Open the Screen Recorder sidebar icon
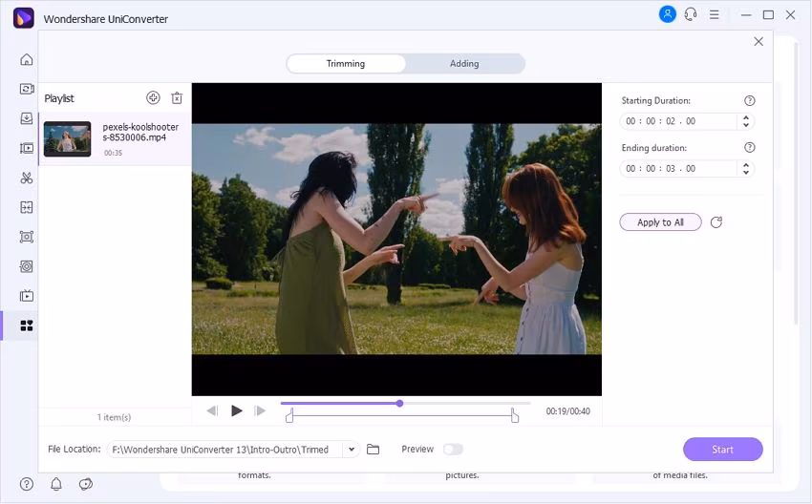Viewport: 812px width, 504px height. pyautogui.click(x=27, y=237)
